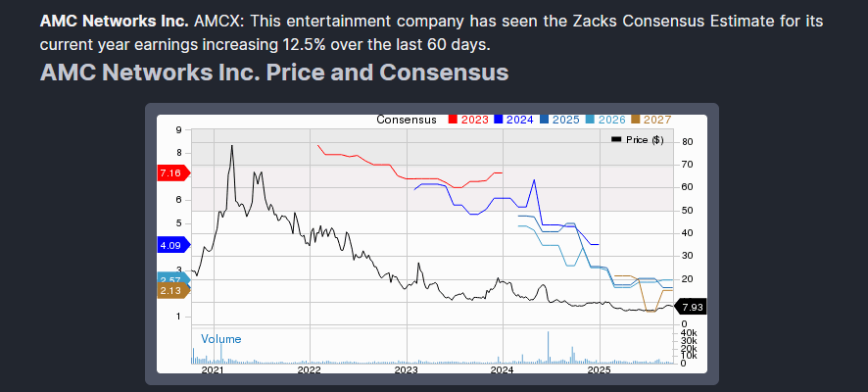Click the 2025 label on the time axis
The width and height of the screenshot is (868, 392).
(x=599, y=370)
